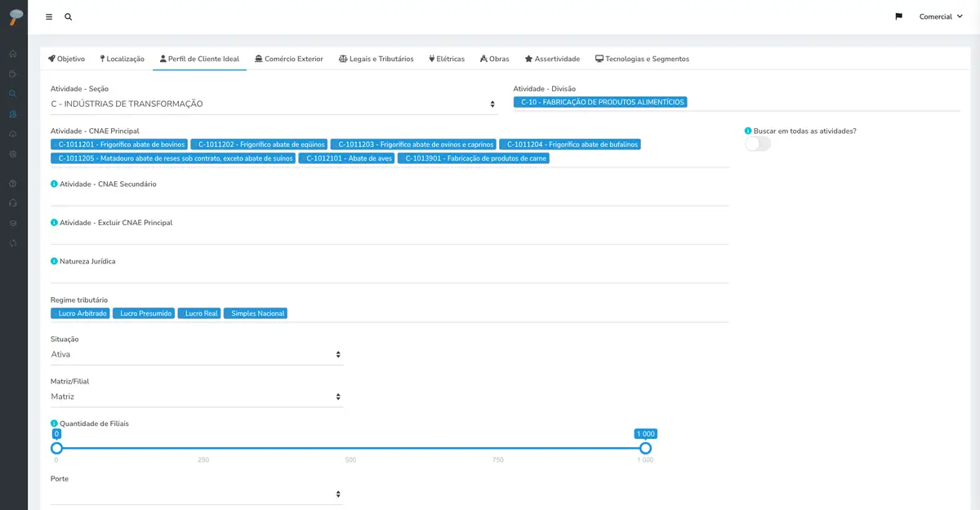The image size is (980, 510).
Task: Switch to the Comércio Exterior tab
Action: coord(289,59)
